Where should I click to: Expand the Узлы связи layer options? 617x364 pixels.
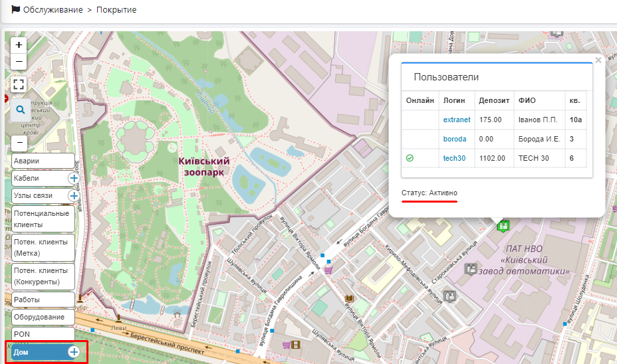tap(73, 195)
